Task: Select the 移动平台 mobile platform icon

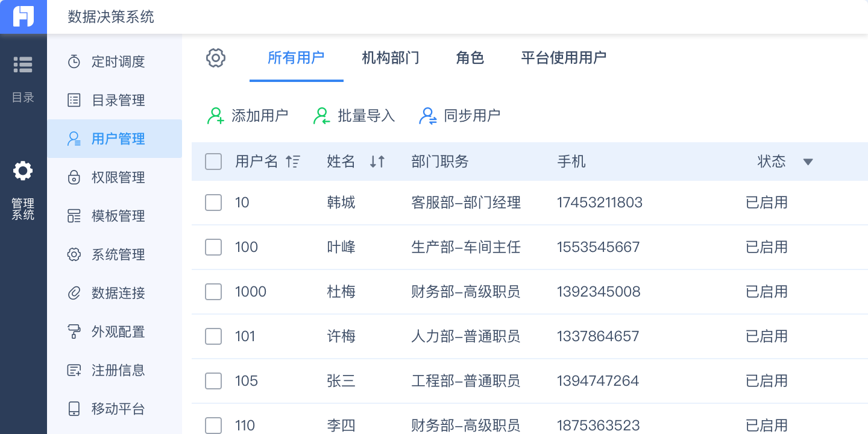Action: 74,409
